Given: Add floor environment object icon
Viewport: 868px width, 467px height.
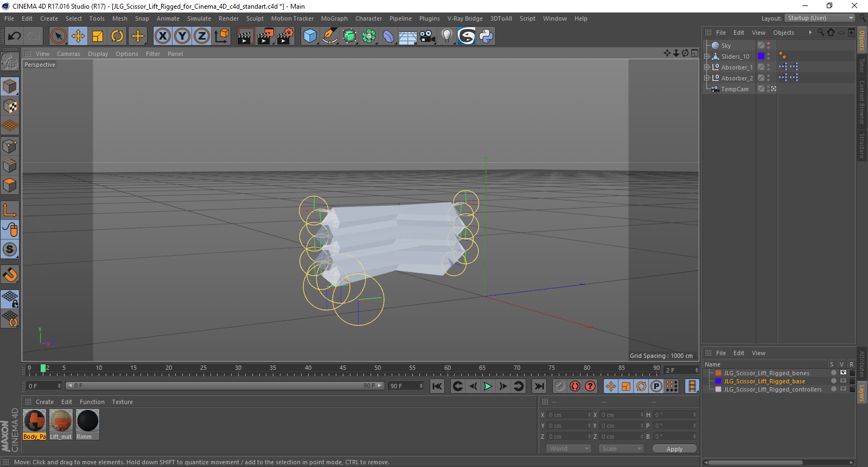Looking at the screenshot, I should pos(407,36).
